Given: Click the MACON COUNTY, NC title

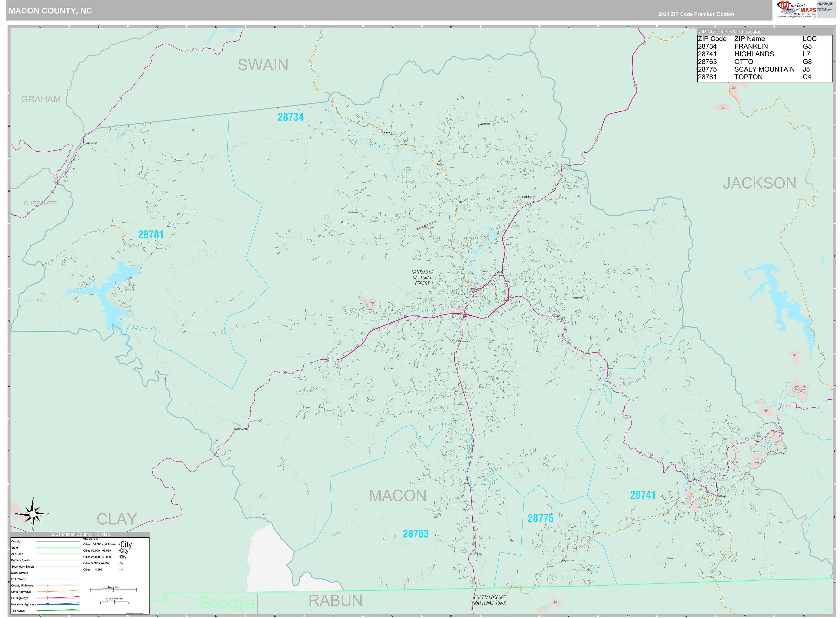Looking at the screenshot, I should [x=50, y=11].
